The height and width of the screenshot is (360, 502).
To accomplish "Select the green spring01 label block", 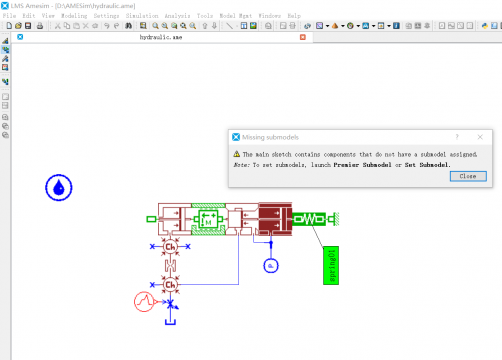I will click(x=331, y=265).
